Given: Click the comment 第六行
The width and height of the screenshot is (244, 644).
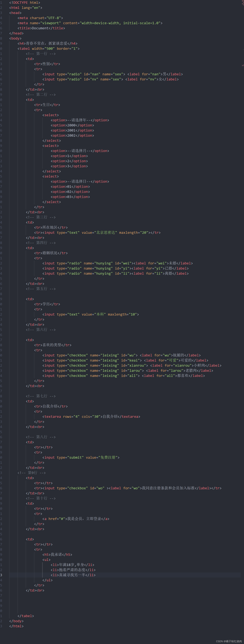Looking at the screenshot, I should [x=41, y=330].
